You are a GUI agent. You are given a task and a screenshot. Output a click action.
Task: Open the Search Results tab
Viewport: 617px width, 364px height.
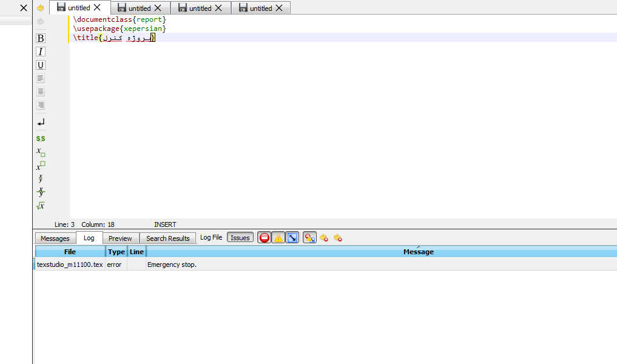[168, 238]
